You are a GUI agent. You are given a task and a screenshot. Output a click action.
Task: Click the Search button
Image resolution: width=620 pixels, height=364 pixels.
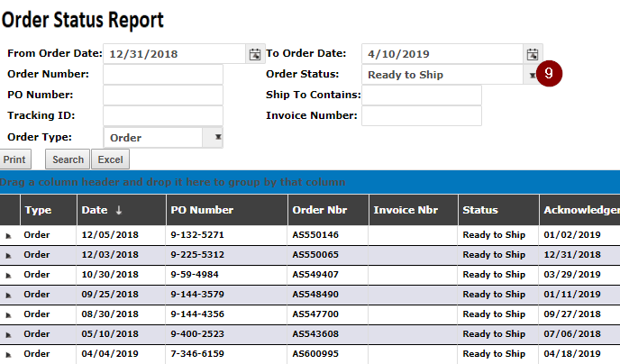click(68, 159)
